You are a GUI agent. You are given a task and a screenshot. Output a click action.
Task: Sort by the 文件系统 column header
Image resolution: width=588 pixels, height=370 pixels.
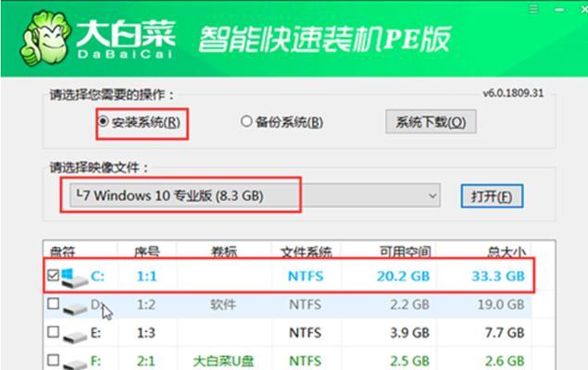pos(307,252)
